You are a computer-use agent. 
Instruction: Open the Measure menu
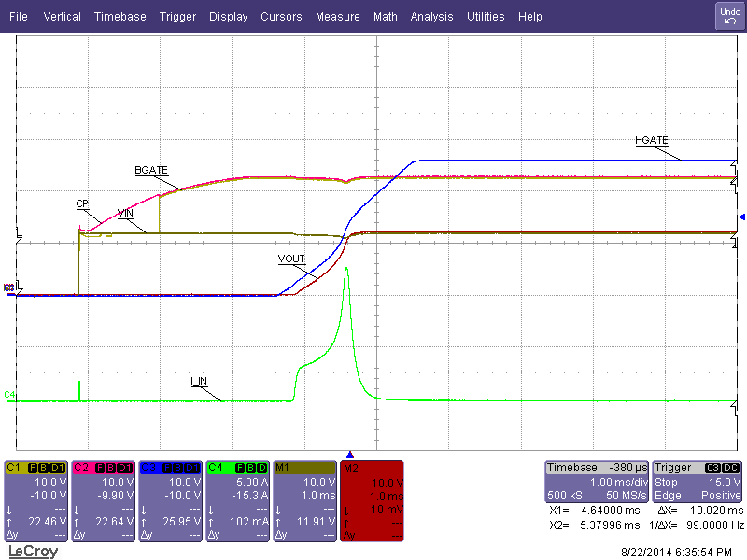point(337,16)
